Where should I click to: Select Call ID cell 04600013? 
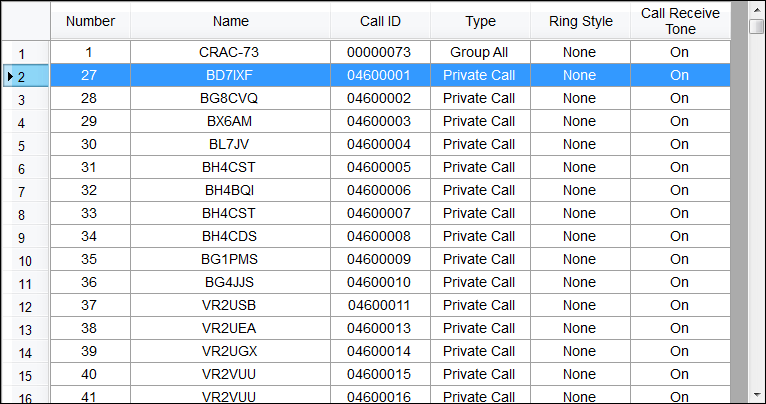[x=380, y=328]
